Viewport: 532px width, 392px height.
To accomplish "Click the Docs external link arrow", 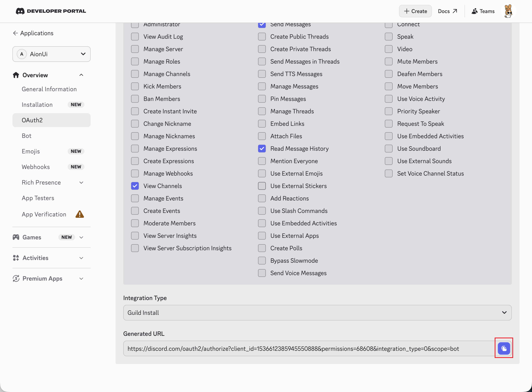I will 455,11.
